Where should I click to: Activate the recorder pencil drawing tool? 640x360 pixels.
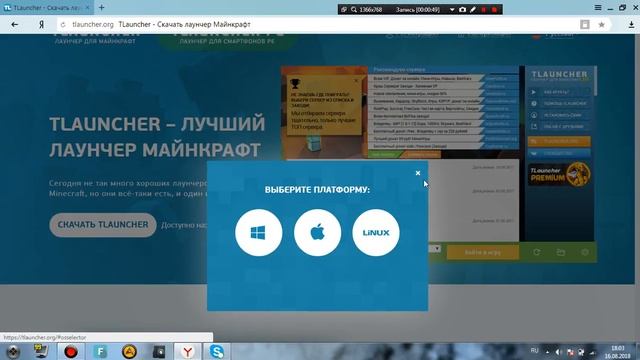[x=473, y=9]
